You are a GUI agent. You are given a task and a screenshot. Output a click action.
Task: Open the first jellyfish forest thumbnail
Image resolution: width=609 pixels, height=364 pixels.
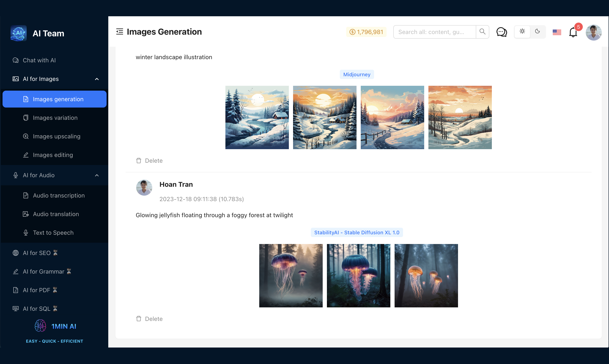tap(291, 275)
